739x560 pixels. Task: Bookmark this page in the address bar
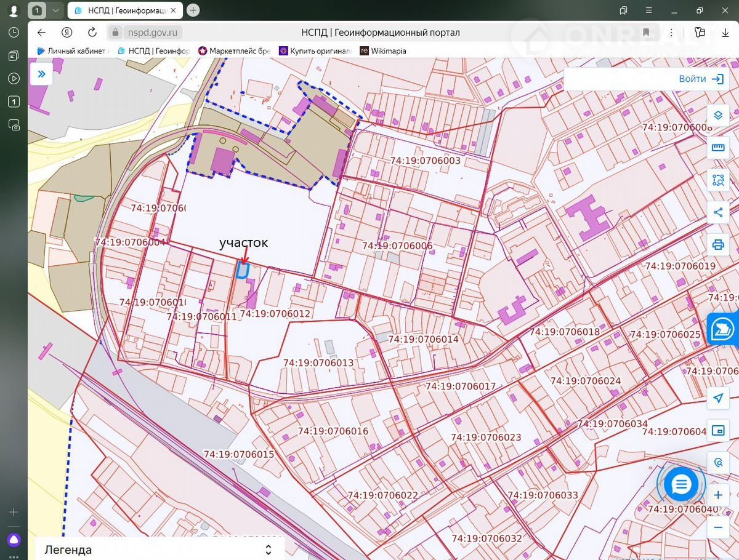646,33
